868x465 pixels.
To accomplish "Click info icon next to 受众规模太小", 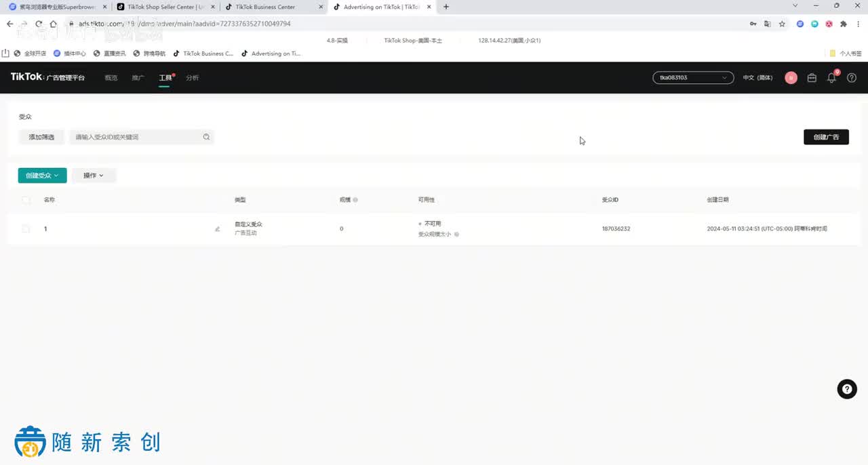I will pyautogui.click(x=456, y=235).
